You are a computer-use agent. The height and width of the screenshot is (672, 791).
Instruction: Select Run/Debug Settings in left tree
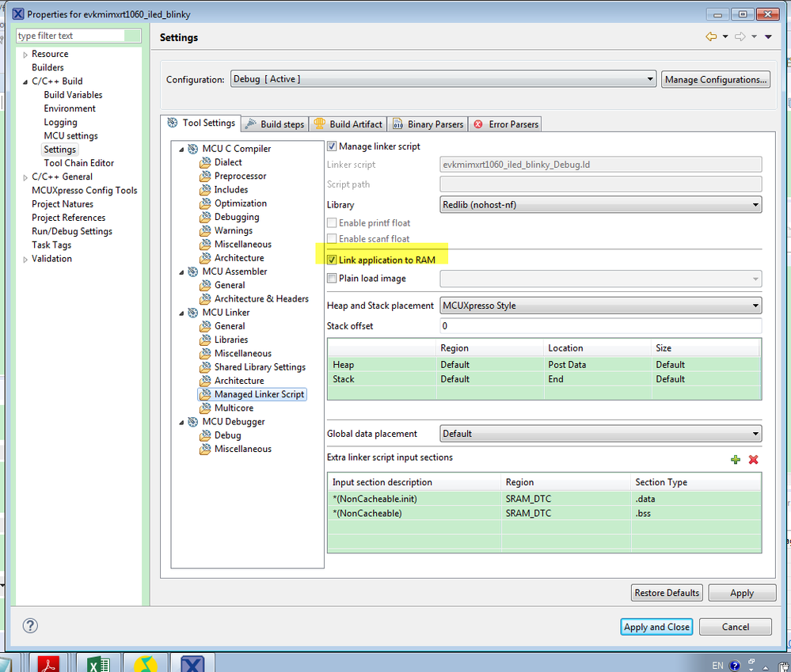pyautogui.click(x=71, y=231)
